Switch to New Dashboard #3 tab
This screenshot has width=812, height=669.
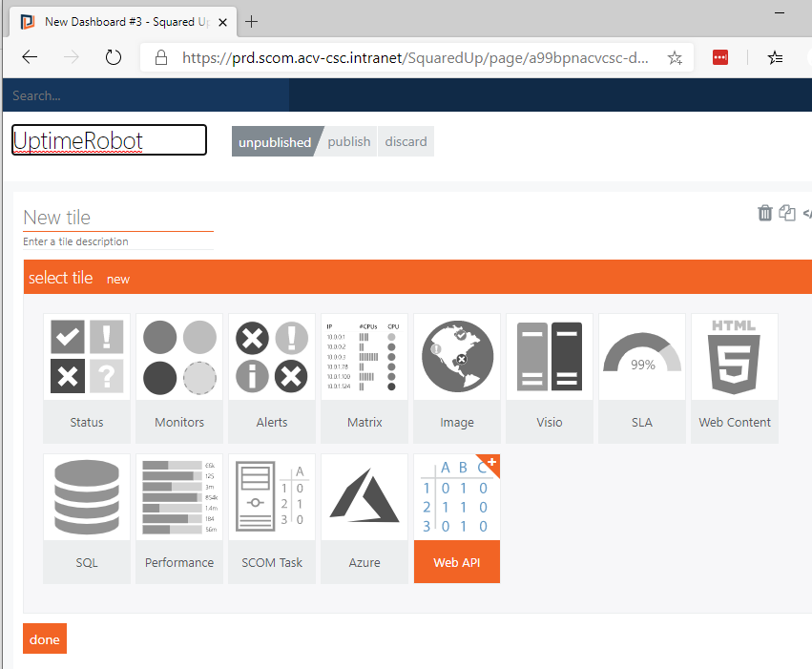[123, 22]
